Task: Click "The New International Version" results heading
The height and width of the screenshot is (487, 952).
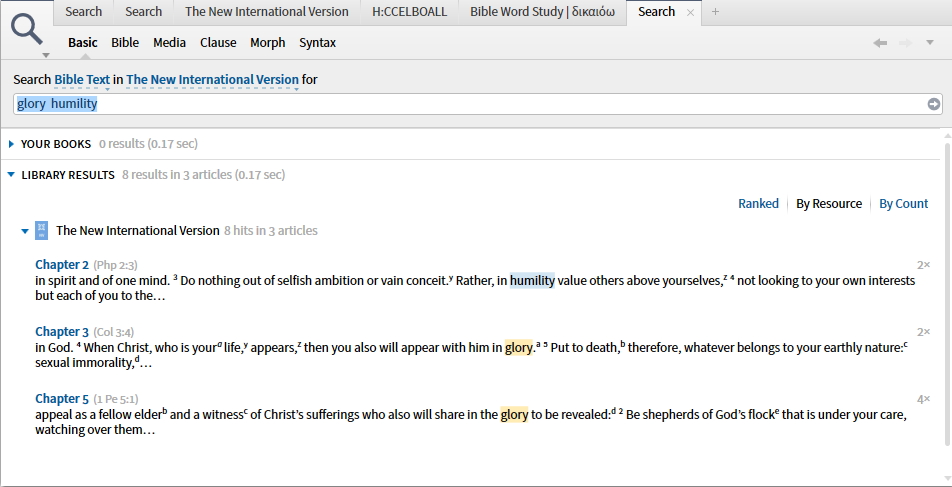Action: (x=138, y=231)
